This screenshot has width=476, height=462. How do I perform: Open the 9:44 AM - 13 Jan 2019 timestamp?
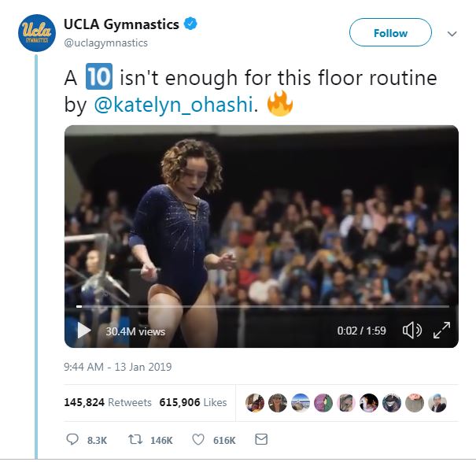click(x=118, y=367)
